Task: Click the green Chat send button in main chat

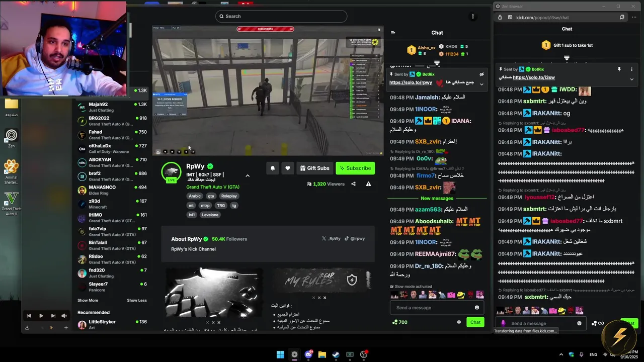Action: [x=475, y=322]
